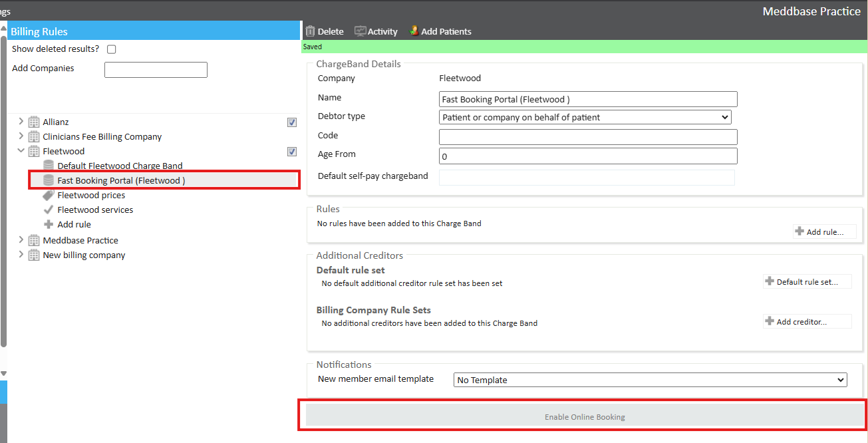Viewport: 868px width, 443px height.
Task: Click the Default rule set... button
Action: click(x=807, y=282)
